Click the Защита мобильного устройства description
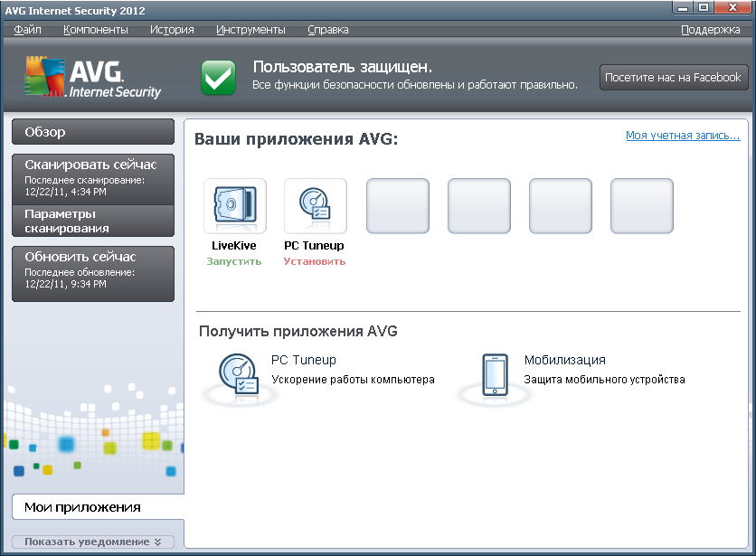The width and height of the screenshot is (756, 556). 604,380
